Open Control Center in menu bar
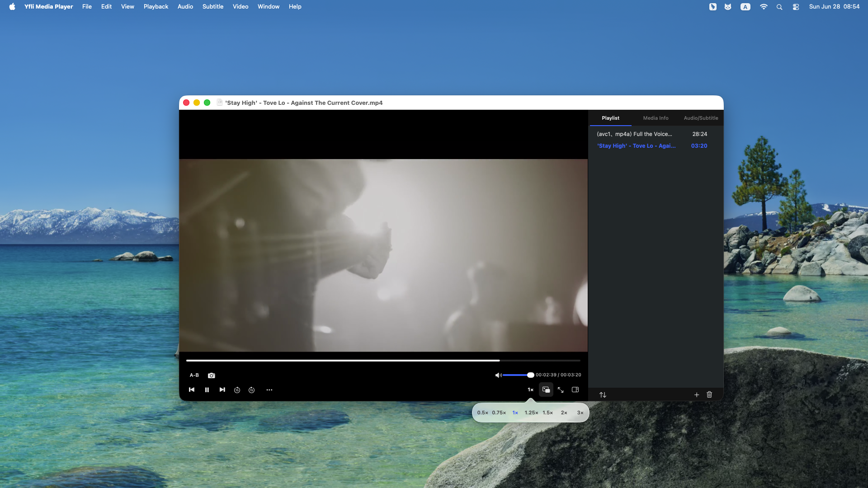868x488 pixels. (x=796, y=7)
